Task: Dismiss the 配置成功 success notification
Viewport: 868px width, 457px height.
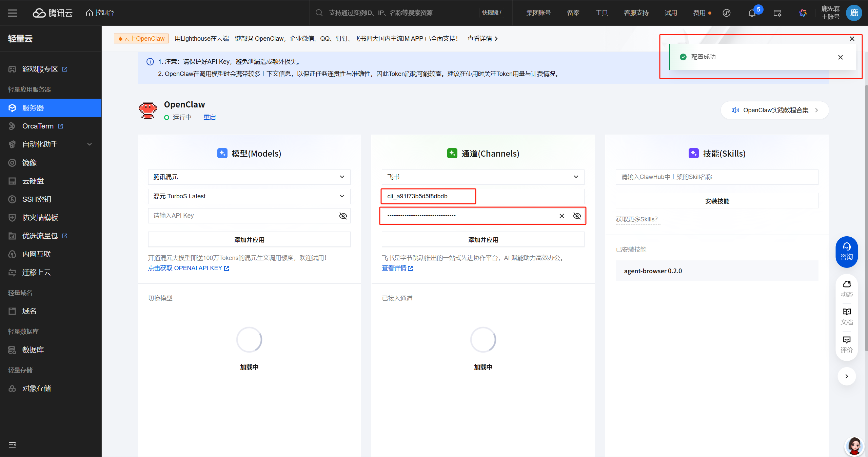Action: (840, 57)
